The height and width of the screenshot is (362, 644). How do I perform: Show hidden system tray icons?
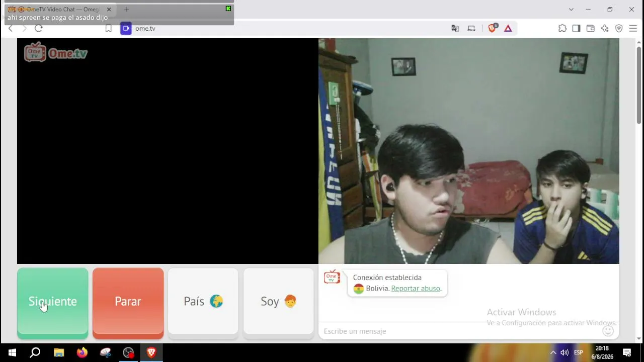tap(553, 352)
